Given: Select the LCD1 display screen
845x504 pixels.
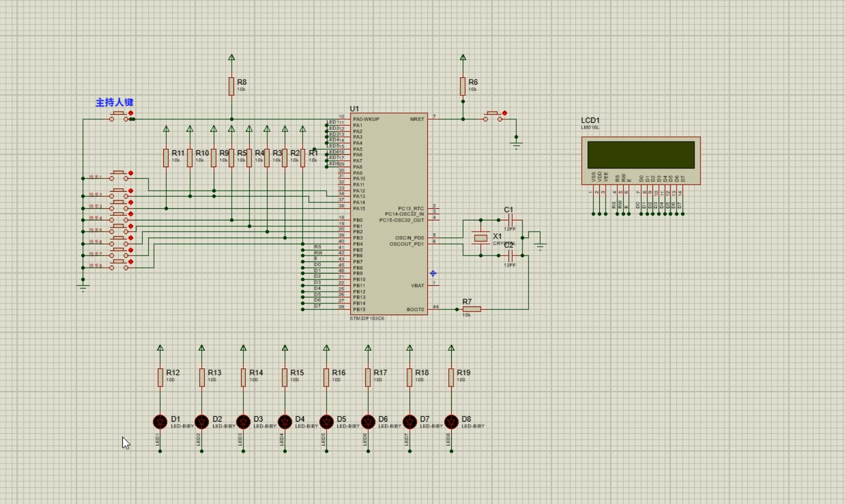Looking at the screenshot, I should click(x=641, y=154).
